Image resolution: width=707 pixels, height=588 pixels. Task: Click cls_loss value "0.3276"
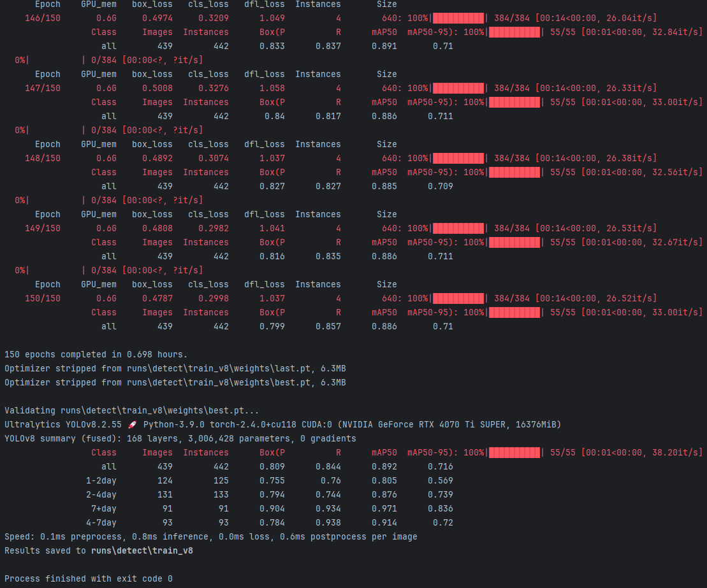(x=214, y=89)
